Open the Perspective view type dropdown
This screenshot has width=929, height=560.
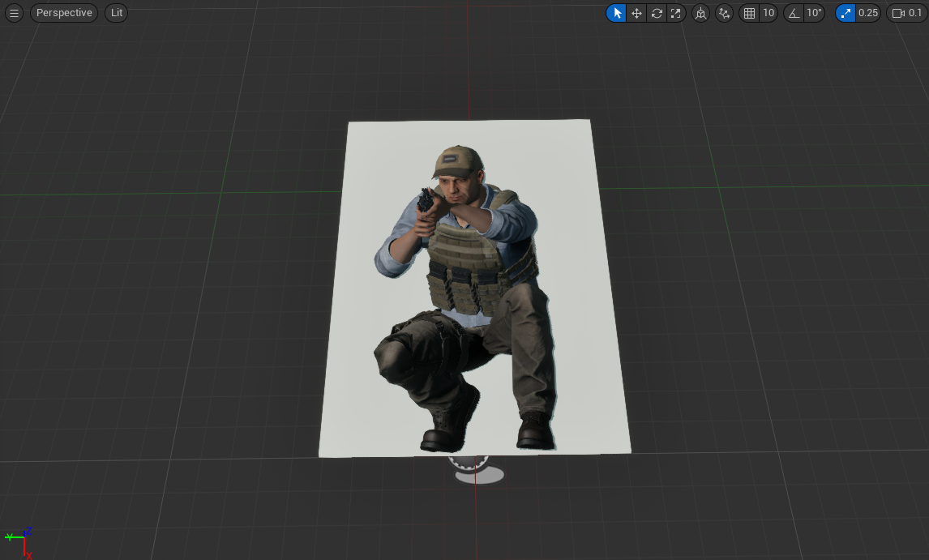tap(64, 13)
